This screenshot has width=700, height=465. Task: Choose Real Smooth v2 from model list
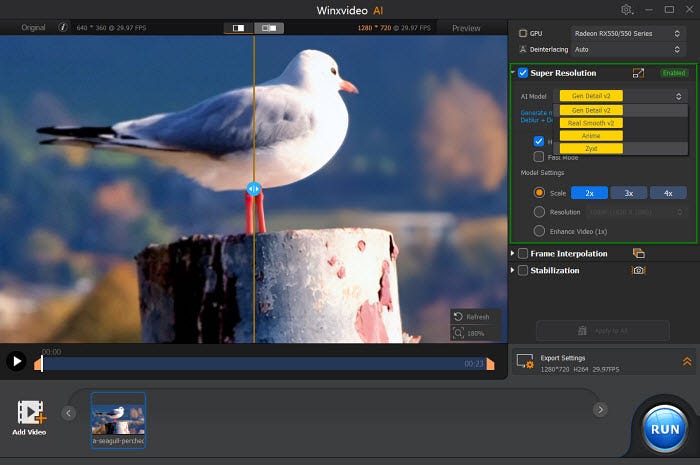point(591,123)
